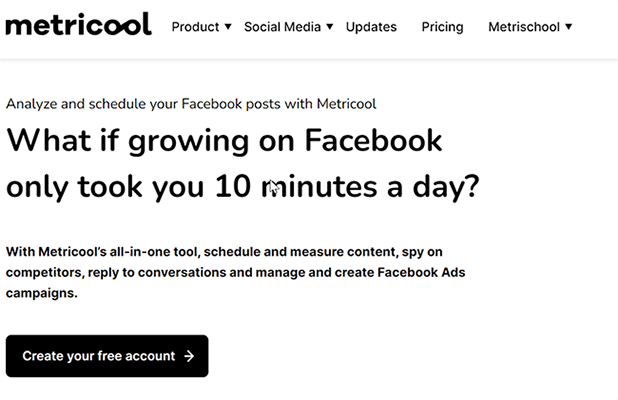Expand the Social Media dropdown arrow

click(x=330, y=27)
